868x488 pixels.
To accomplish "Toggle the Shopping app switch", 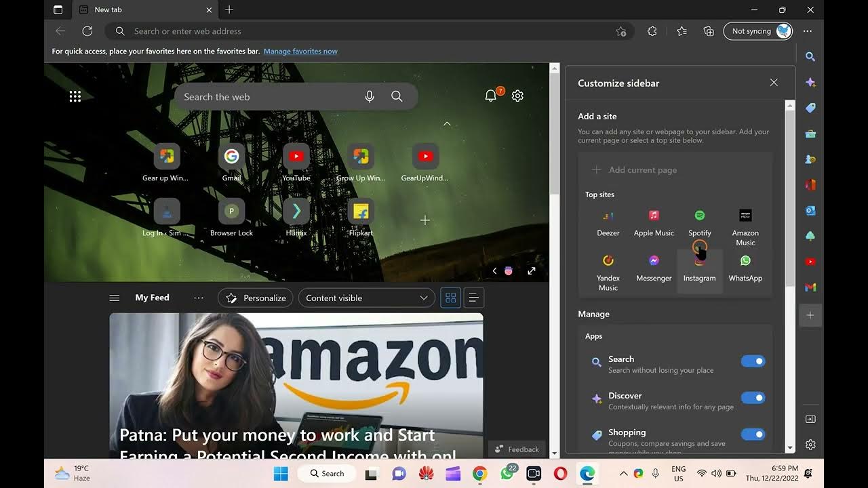I will pyautogui.click(x=753, y=434).
